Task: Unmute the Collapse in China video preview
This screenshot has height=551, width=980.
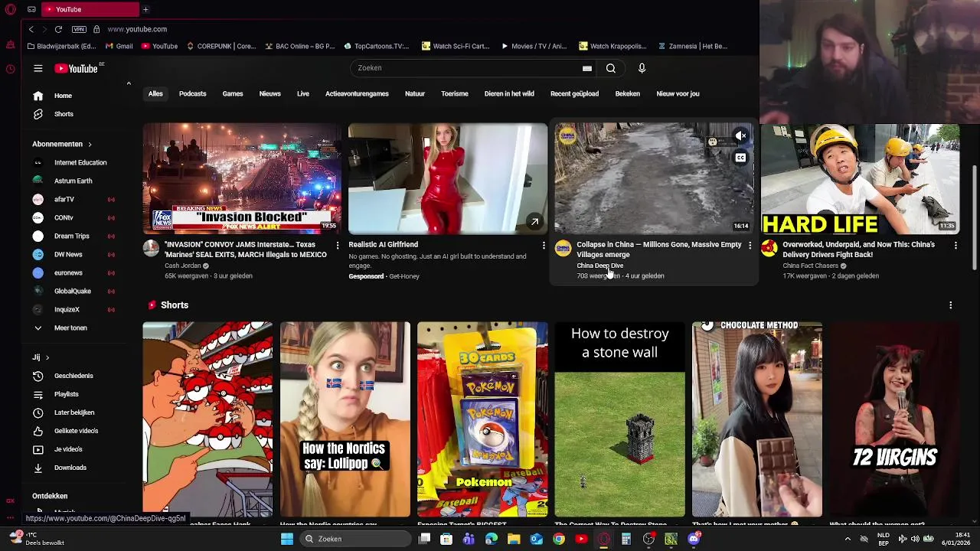Action: tap(740, 136)
